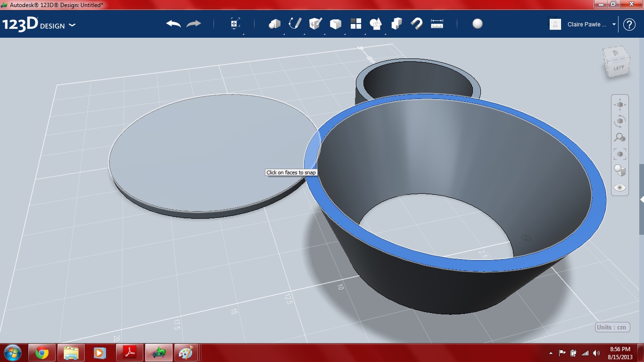Open the Modify tool menu
The height and width of the screenshot is (362, 644).
click(335, 24)
